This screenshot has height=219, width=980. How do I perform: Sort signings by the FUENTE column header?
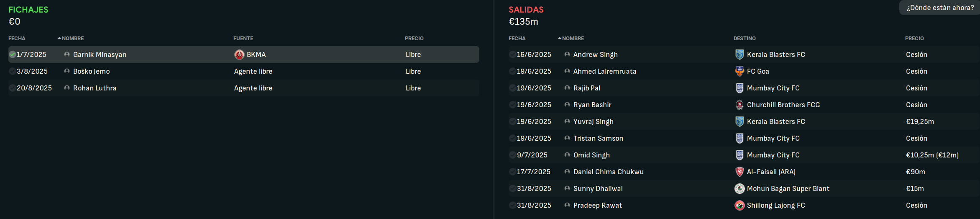tap(243, 38)
